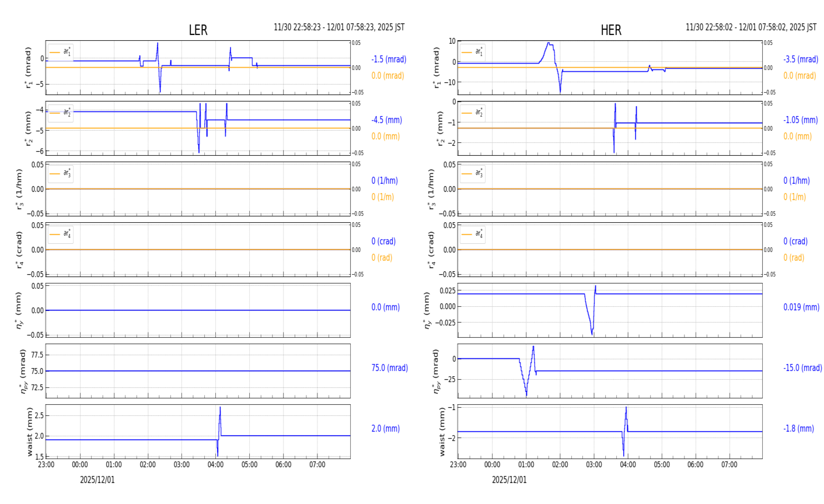Screen dimensions: 824x504
Task: Click the LER 0 (rad) readout
Action: (x=382, y=258)
